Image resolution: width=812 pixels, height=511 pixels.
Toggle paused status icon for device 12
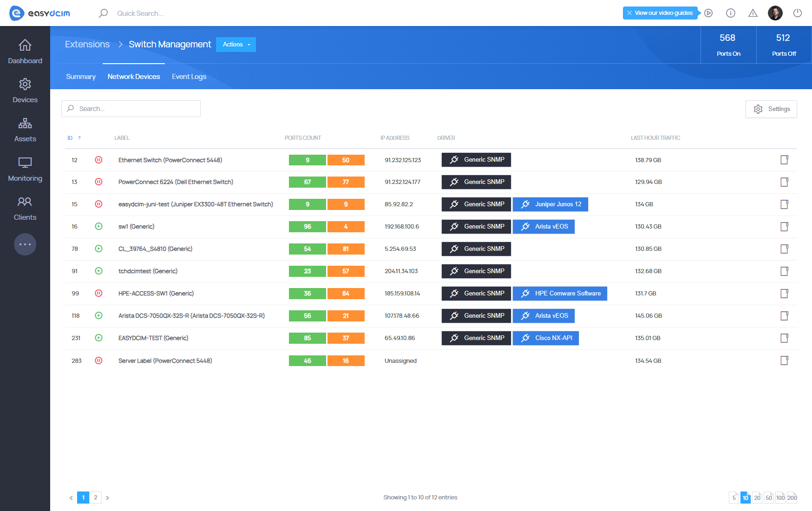(98, 160)
